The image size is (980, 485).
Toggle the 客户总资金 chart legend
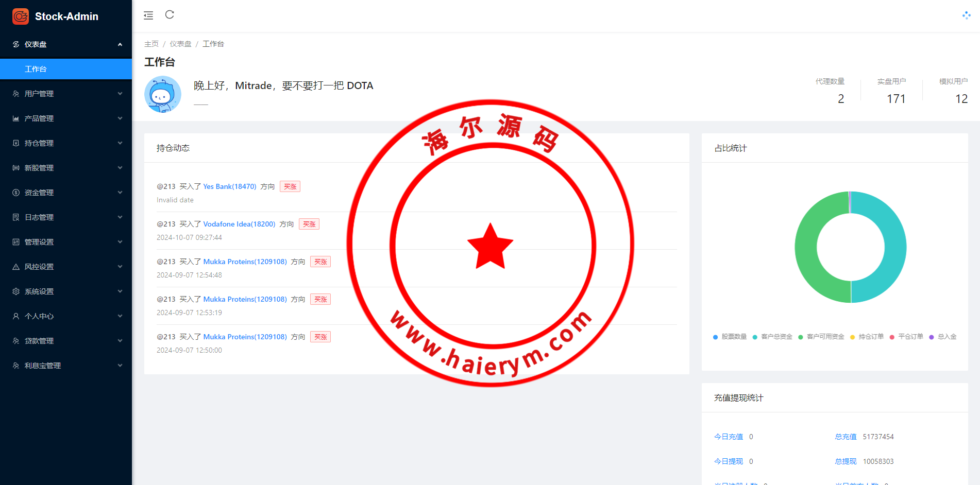click(772, 337)
